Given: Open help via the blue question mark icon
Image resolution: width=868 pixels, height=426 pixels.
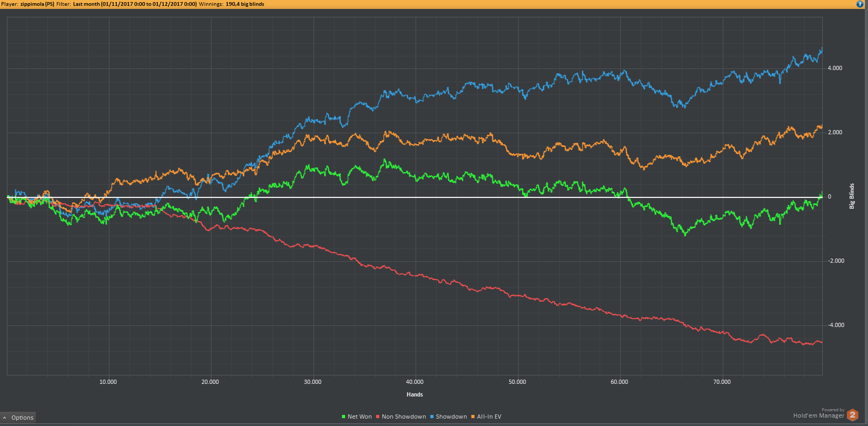Looking at the screenshot, I should coord(860,4).
